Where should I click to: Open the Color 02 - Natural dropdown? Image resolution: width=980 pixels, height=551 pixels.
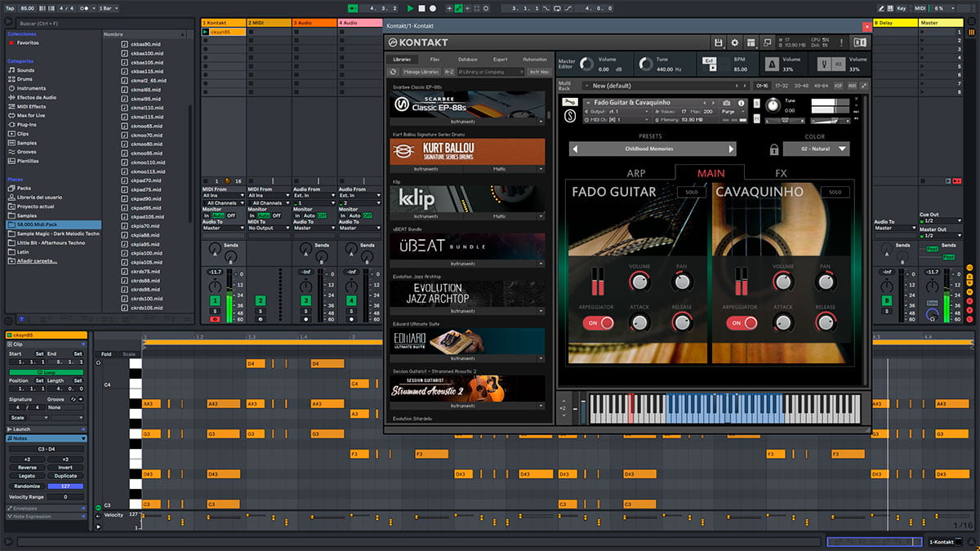(x=816, y=149)
